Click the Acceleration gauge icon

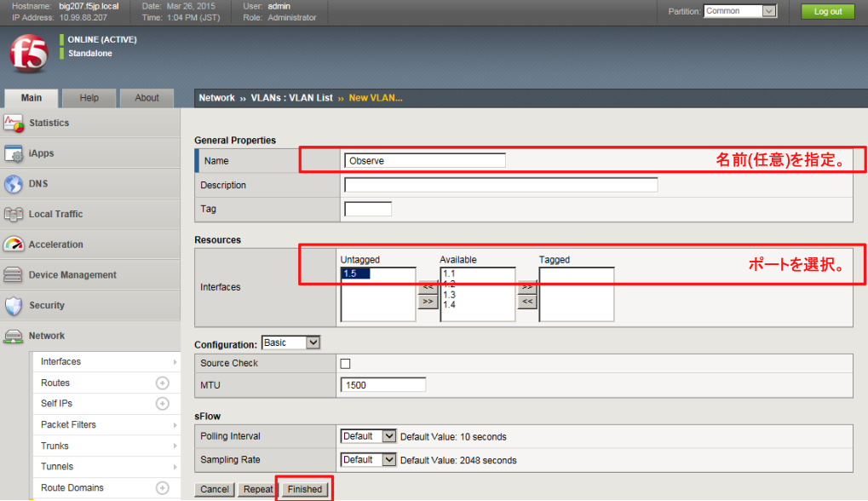[x=14, y=245]
